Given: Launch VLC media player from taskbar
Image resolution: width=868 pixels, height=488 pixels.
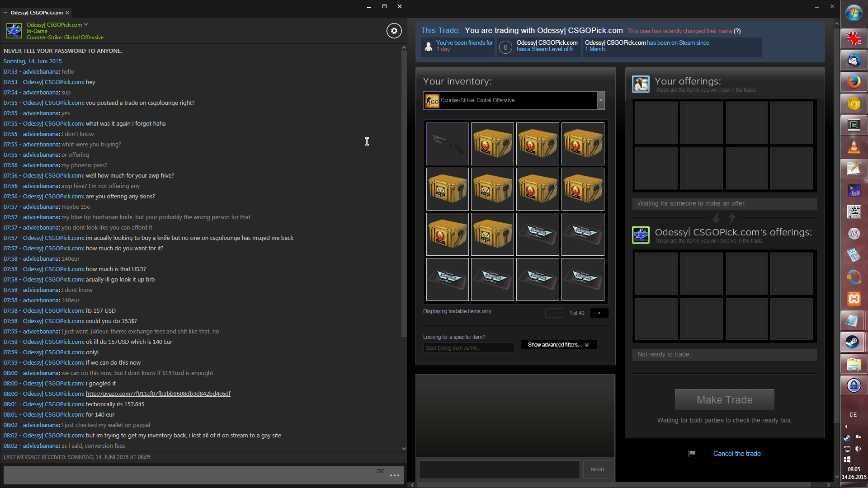Looking at the screenshot, I should pos(854,147).
